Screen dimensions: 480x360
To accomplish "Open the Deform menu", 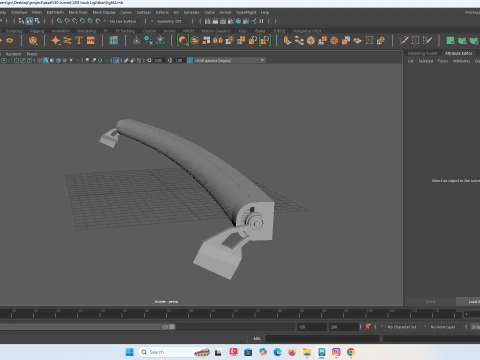I will pos(162,12).
